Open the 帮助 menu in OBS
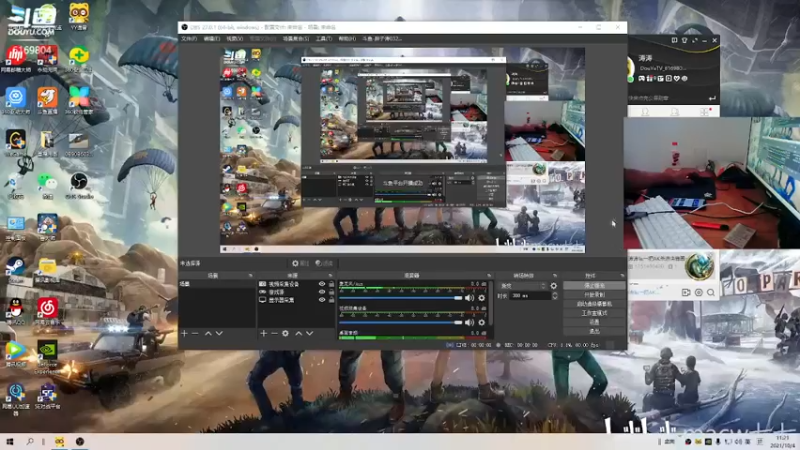 click(347, 39)
